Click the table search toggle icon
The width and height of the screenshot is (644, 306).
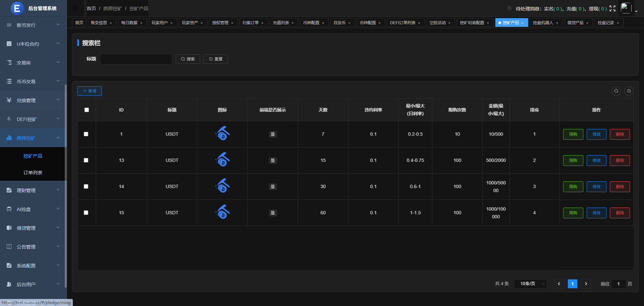pos(616,91)
